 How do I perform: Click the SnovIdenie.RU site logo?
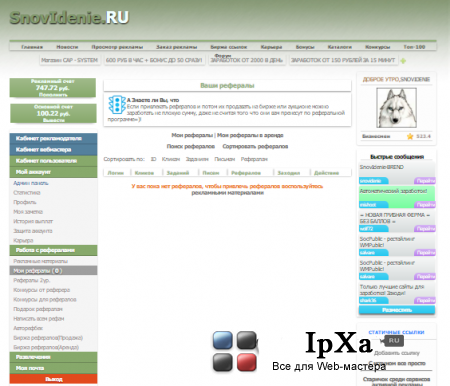69,18
